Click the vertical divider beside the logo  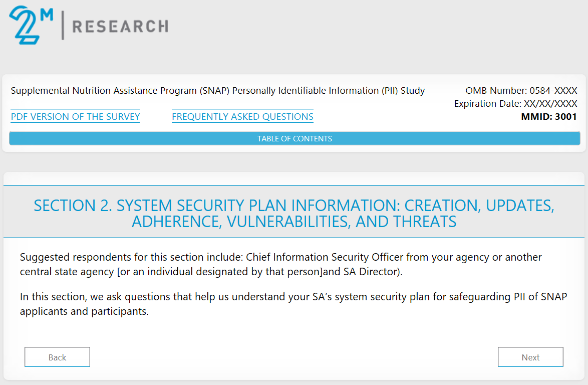pos(63,25)
